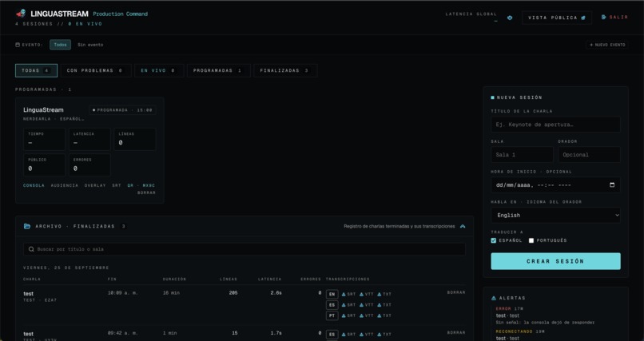
Task: Click the calendar icon beside Evento
Action: click(18, 45)
